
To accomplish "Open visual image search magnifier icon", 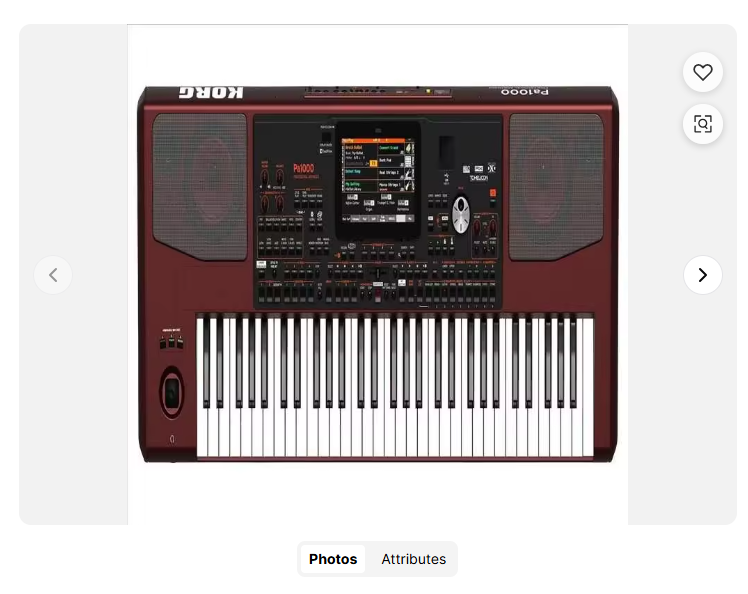I will click(703, 124).
